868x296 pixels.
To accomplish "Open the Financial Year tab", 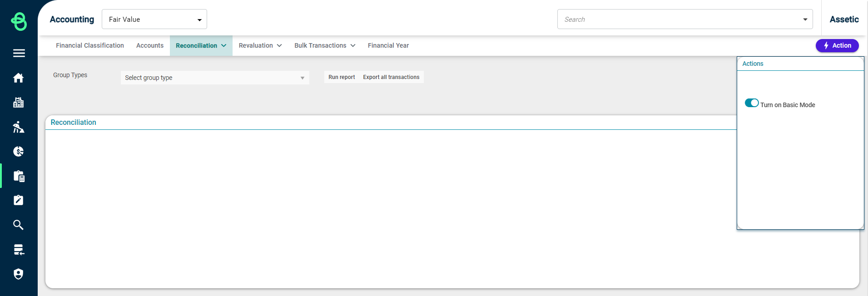I will pos(388,45).
